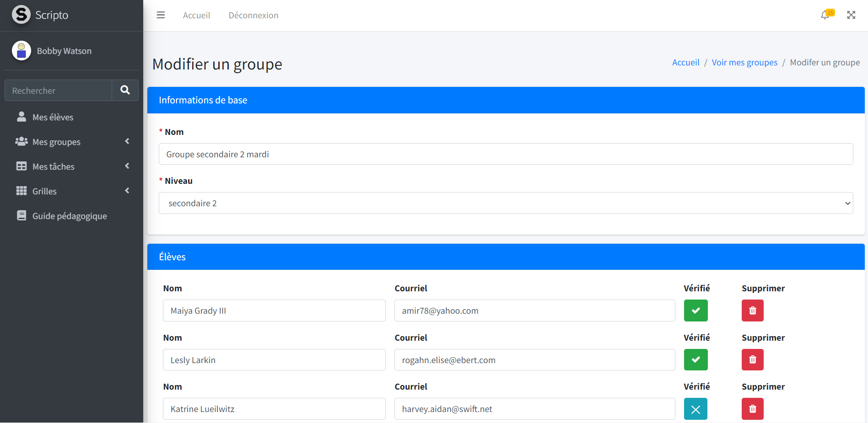Screen dimensions: 868x423
Task: Open Mes élèves in the sidebar
Action: 53,117
